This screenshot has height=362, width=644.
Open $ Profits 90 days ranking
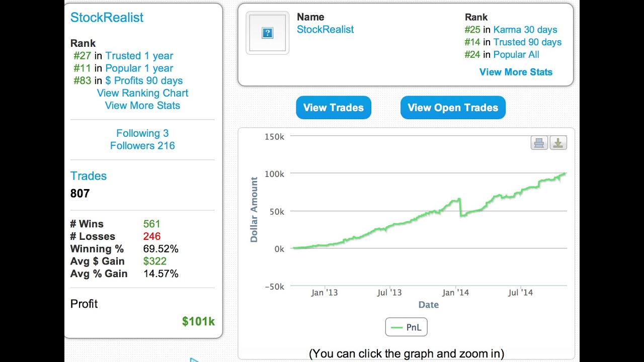pos(144,80)
